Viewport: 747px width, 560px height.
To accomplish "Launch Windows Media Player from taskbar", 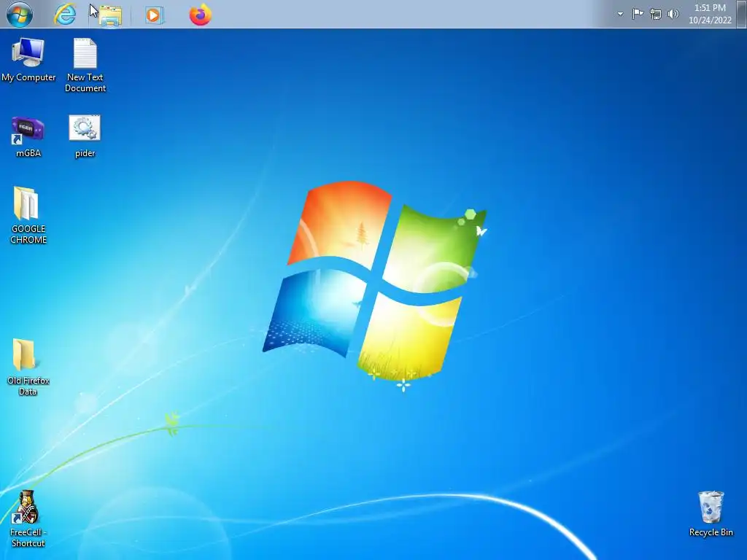I will (x=154, y=15).
